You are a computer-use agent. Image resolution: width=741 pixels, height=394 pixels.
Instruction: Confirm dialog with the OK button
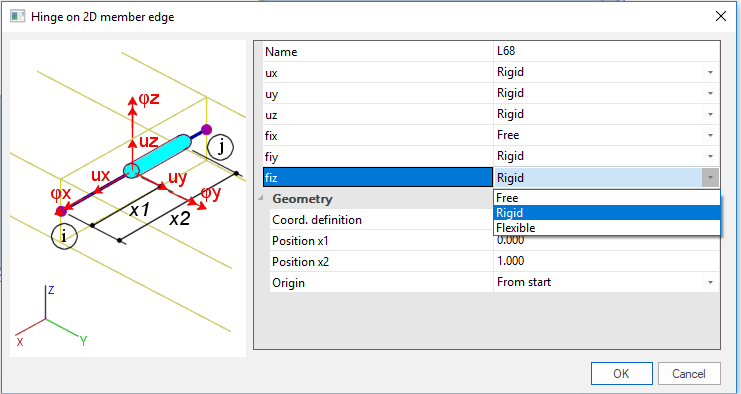tap(621, 374)
